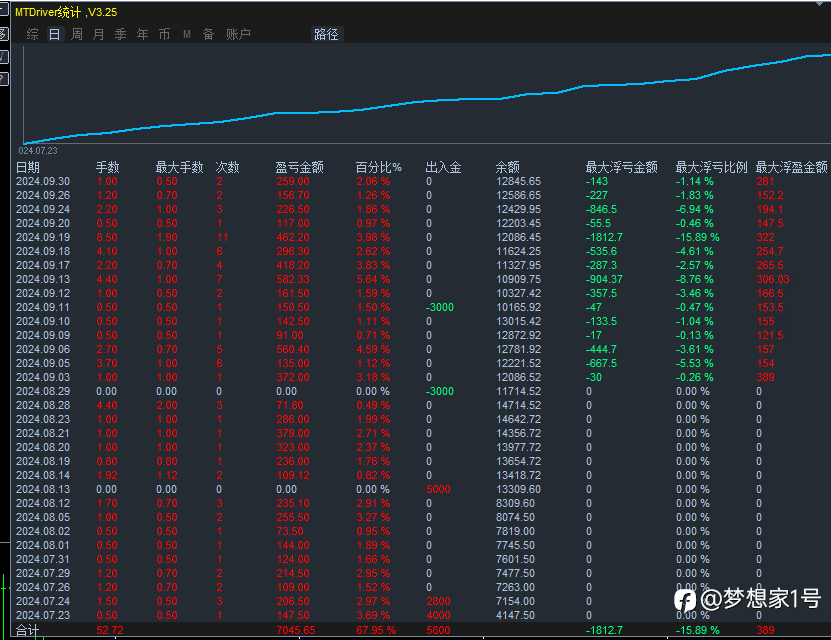Click the 日期 column header
Image resolution: width=831 pixels, height=640 pixels.
click(x=28, y=167)
